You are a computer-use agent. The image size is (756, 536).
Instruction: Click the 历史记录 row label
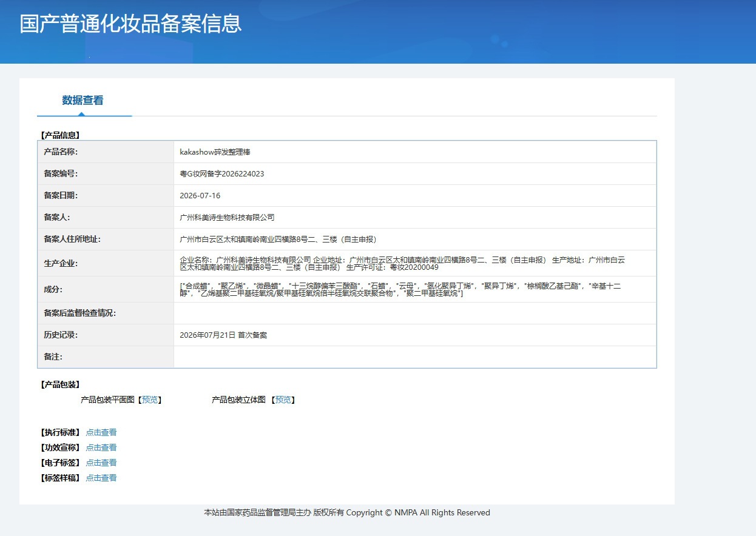[61, 335]
